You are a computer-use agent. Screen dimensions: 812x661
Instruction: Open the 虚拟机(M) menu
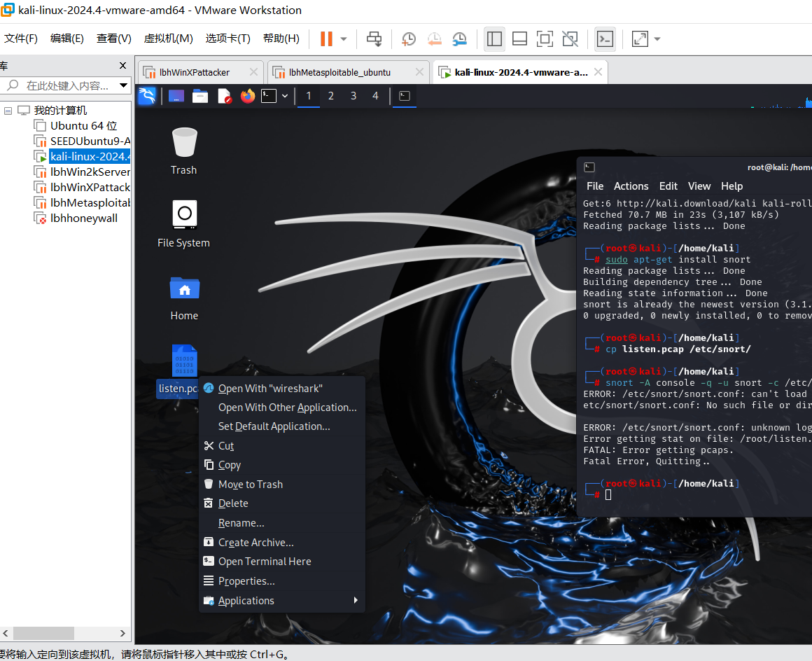[x=168, y=39]
